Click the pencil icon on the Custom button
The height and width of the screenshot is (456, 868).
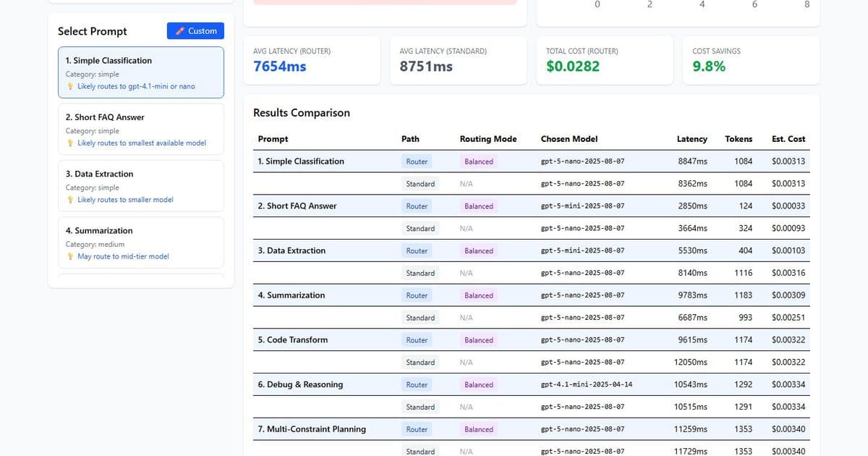tap(179, 30)
